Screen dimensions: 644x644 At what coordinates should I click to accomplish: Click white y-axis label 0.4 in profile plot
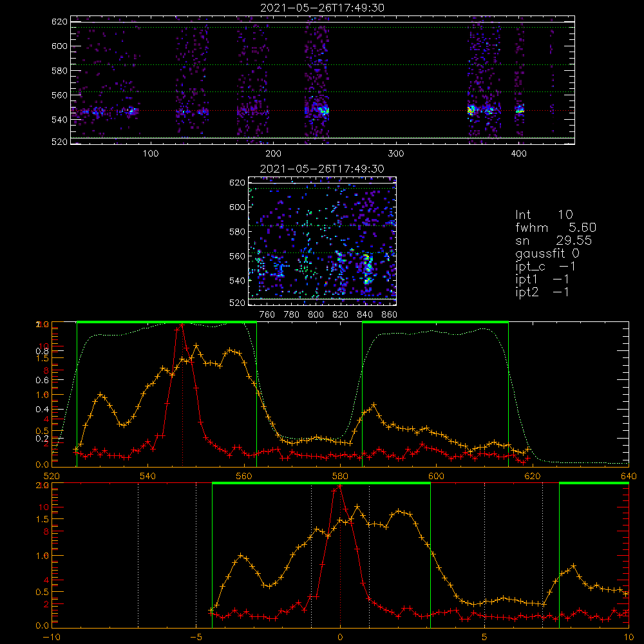click(42, 410)
